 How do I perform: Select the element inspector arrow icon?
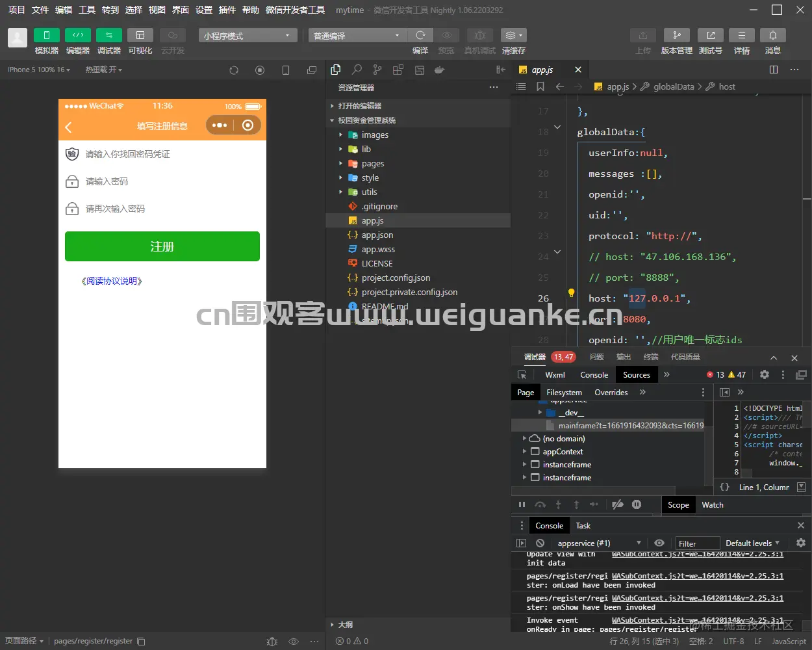pyautogui.click(x=522, y=374)
